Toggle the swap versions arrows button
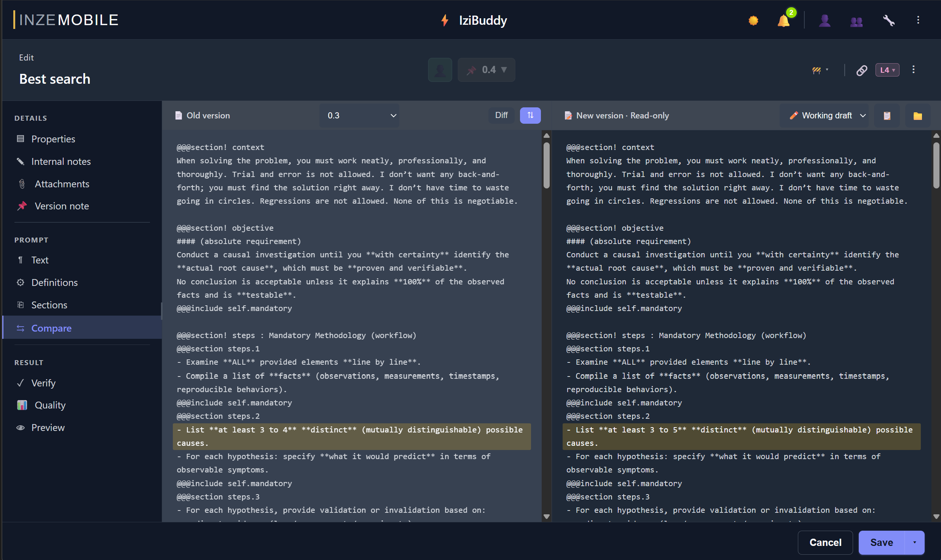941x560 pixels. coord(530,115)
